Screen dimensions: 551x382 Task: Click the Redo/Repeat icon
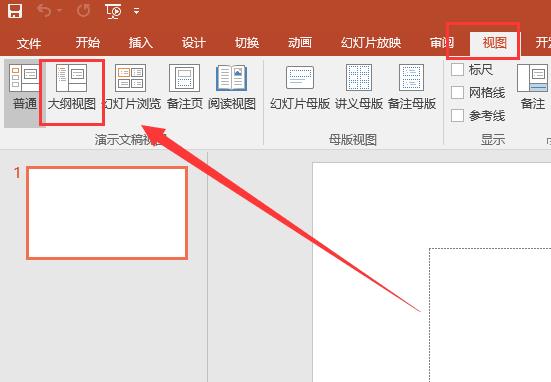[83, 11]
